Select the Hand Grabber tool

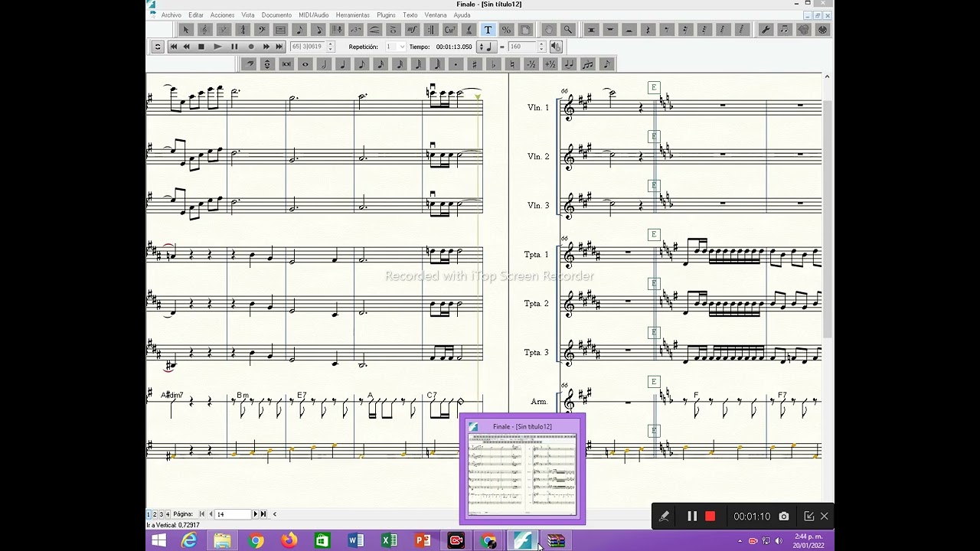pyautogui.click(x=549, y=30)
